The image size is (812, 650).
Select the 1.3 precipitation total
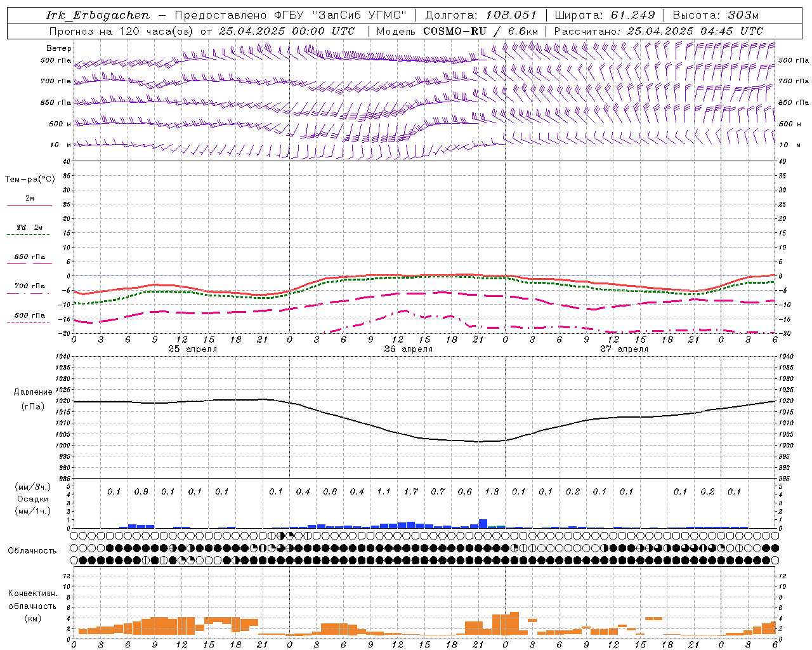492,492
